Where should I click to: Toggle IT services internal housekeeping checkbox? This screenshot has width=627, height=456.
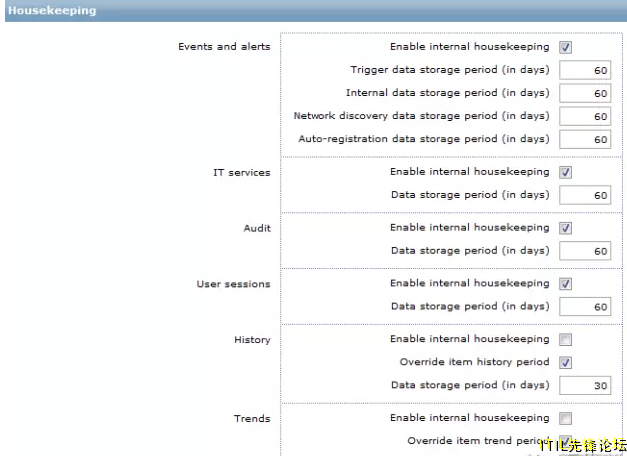click(565, 172)
